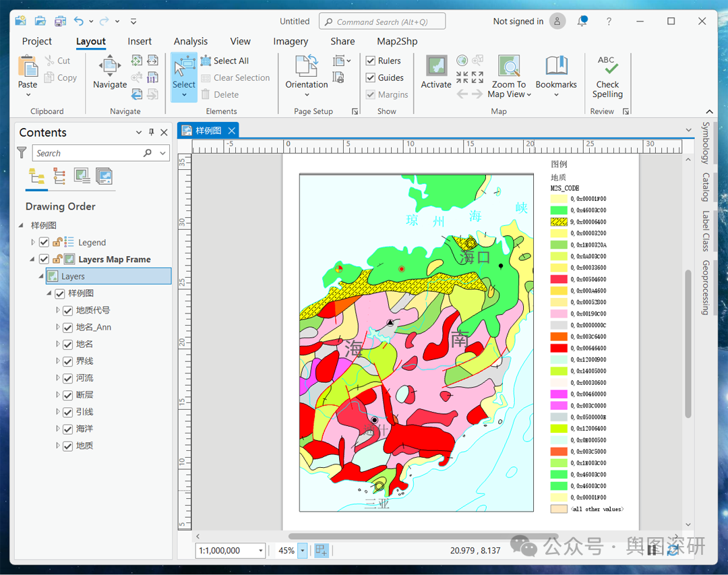The height and width of the screenshot is (575, 728).
Task: Click the Contents filter funnel icon
Action: point(22,152)
